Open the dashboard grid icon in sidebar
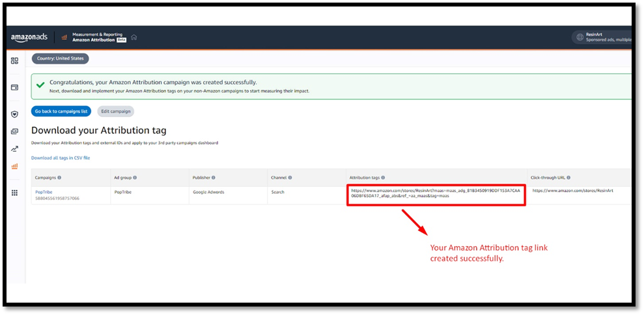The width and height of the screenshot is (644, 315). coord(15,61)
